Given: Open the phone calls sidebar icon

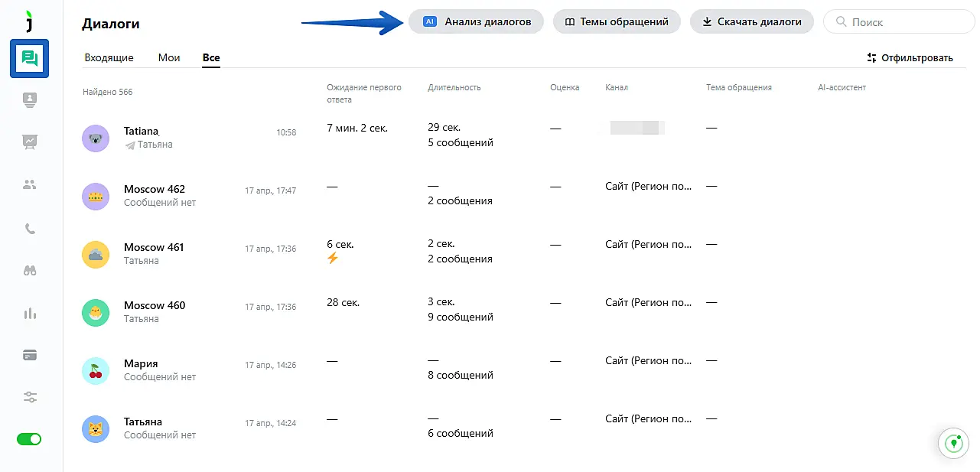Looking at the screenshot, I should pyautogui.click(x=30, y=228).
